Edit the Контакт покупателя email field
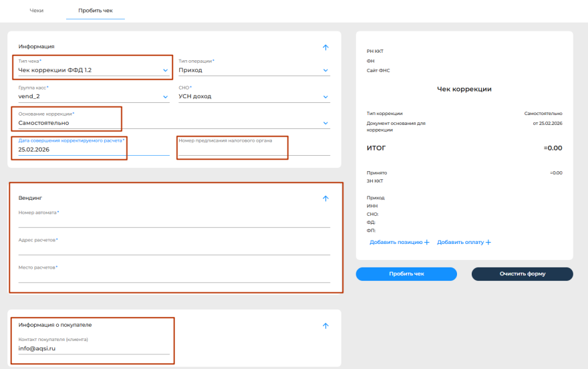 tap(94, 348)
